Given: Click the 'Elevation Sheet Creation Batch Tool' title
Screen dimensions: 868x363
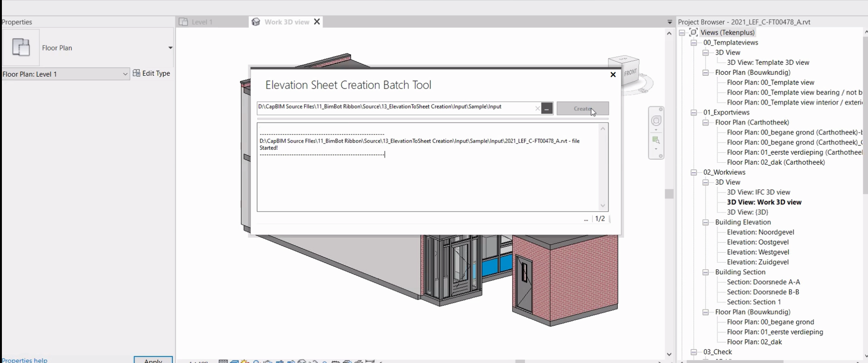Looking at the screenshot, I should click(x=348, y=85).
